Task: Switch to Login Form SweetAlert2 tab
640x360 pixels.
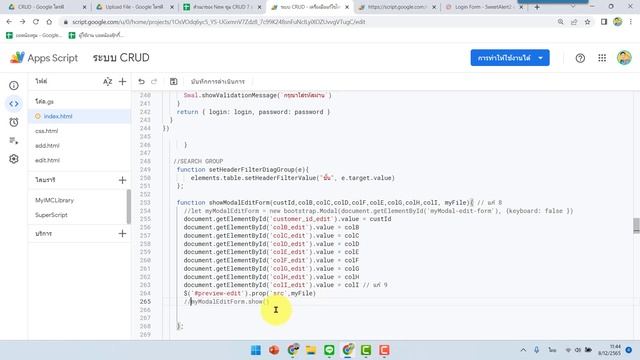Action: coord(484,7)
